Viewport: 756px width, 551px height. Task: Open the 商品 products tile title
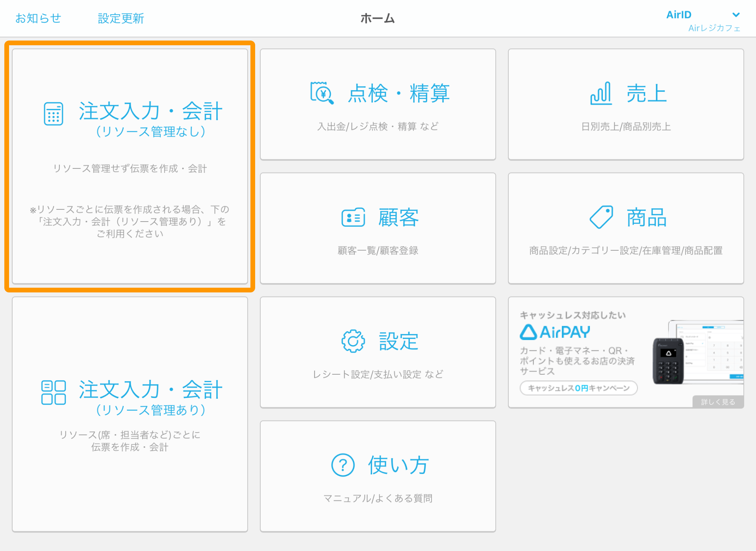(647, 217)
